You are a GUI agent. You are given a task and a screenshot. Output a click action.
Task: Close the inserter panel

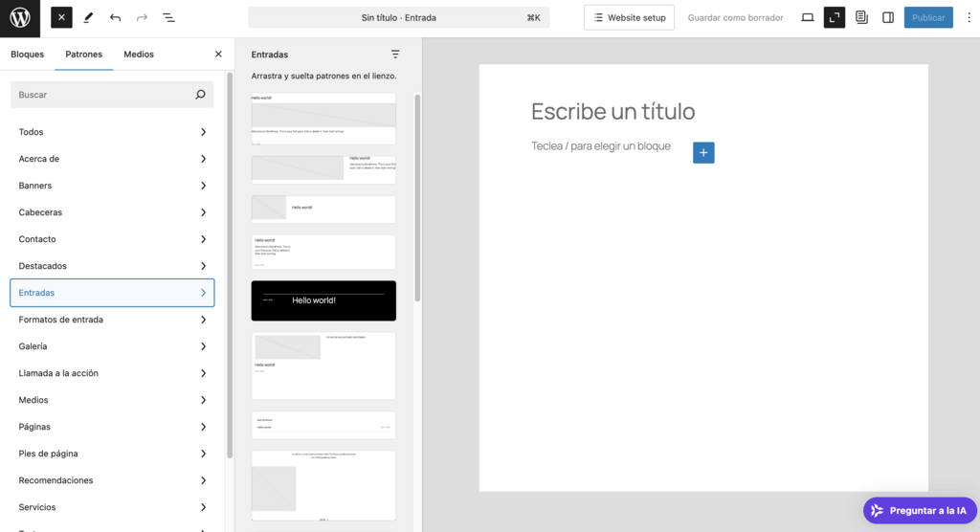218,55
